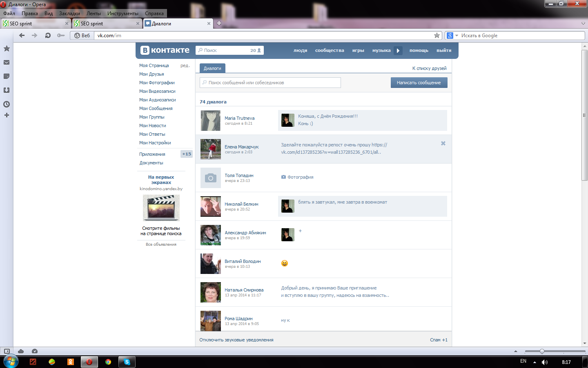Follow the К списку друзей link

pos(429,68)
